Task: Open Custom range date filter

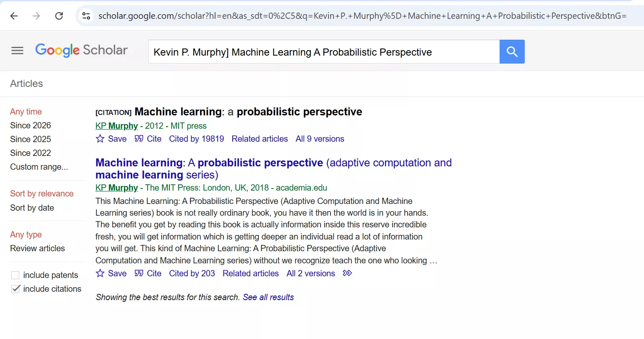Action: click(38, 166)
